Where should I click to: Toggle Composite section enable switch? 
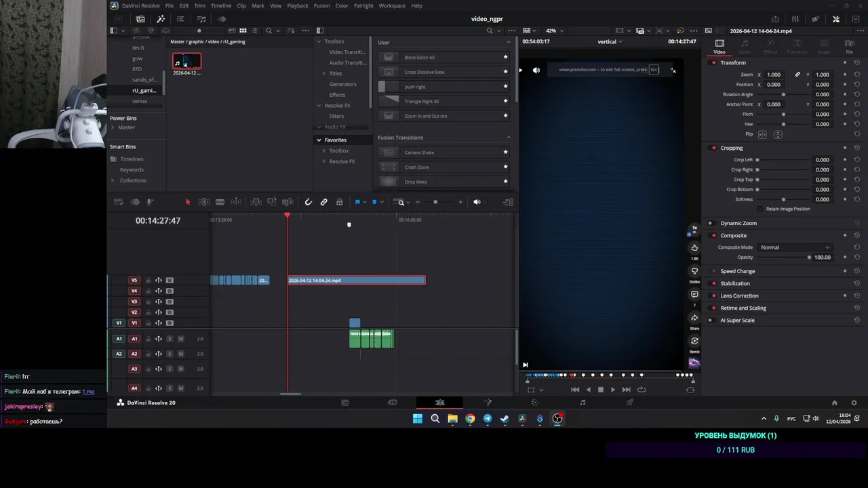click(x=713, y=235)
